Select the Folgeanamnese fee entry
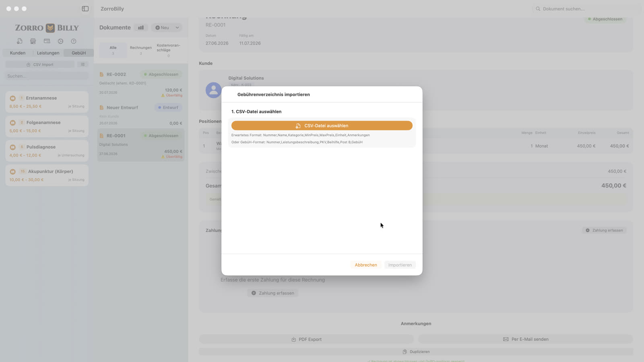Viewport: 644px width, 362px height. (47, 126)
